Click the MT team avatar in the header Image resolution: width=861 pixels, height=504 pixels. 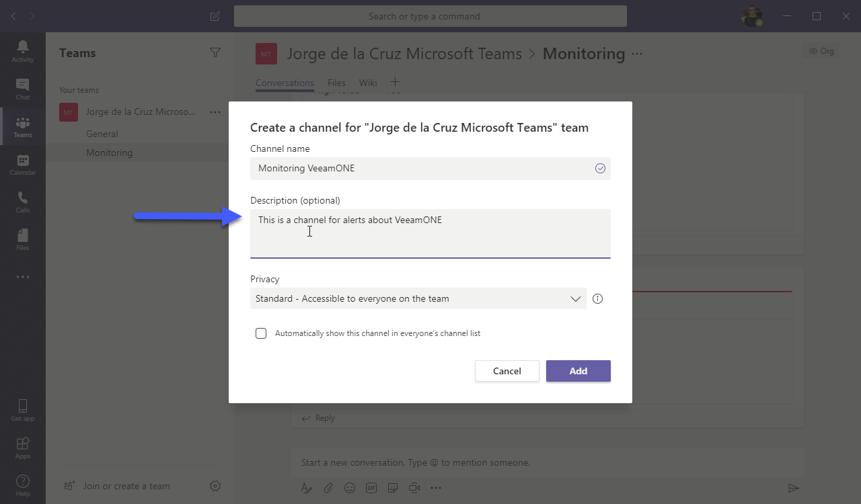[266, 54]
